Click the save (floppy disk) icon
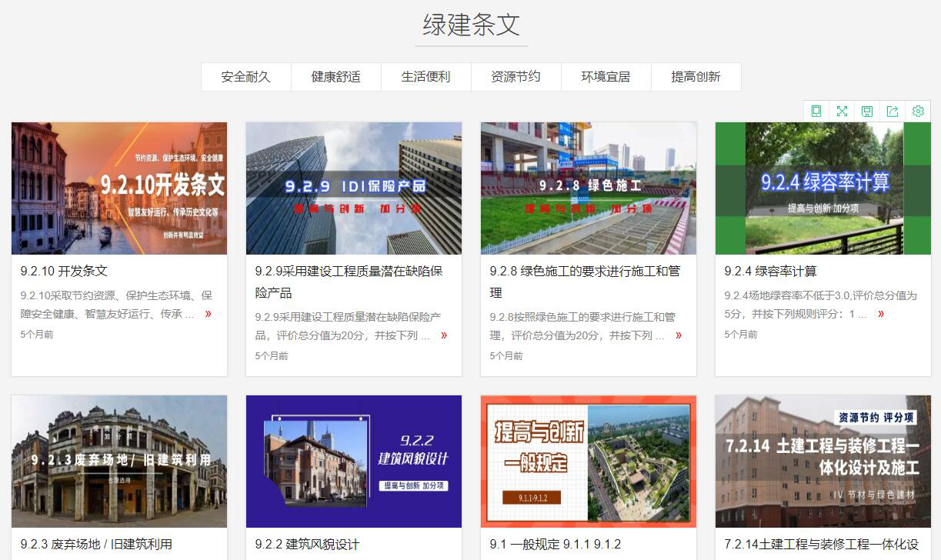The width and height of the screenshot is (941, 560). click(x=867, y=111)
